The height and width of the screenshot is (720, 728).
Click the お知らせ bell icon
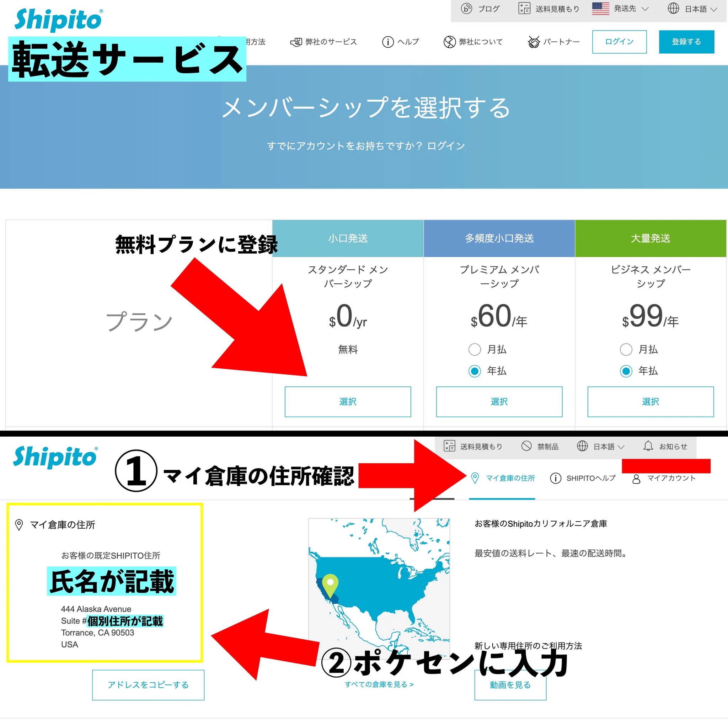(x=648, y=446)
